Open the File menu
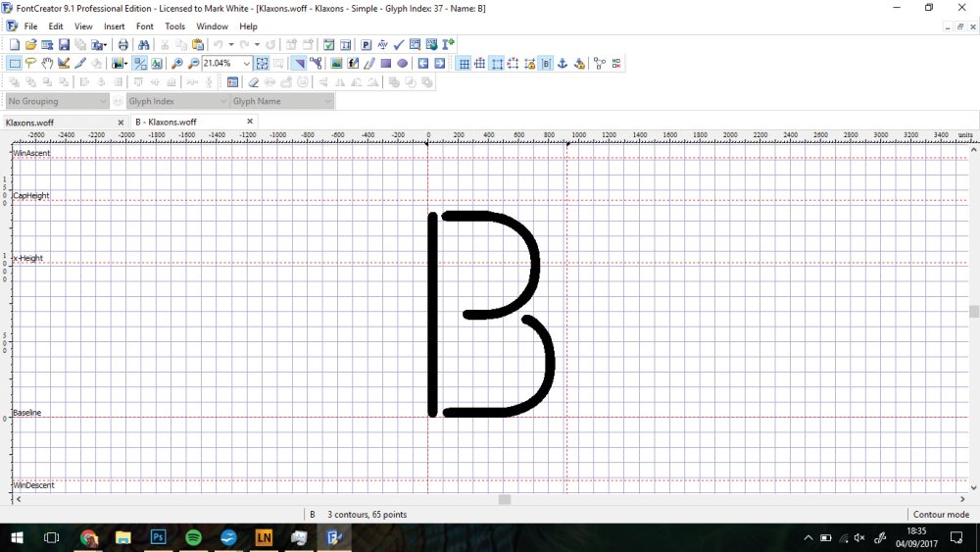The width and height of the screenshot is (980, 552). point(30,26)
